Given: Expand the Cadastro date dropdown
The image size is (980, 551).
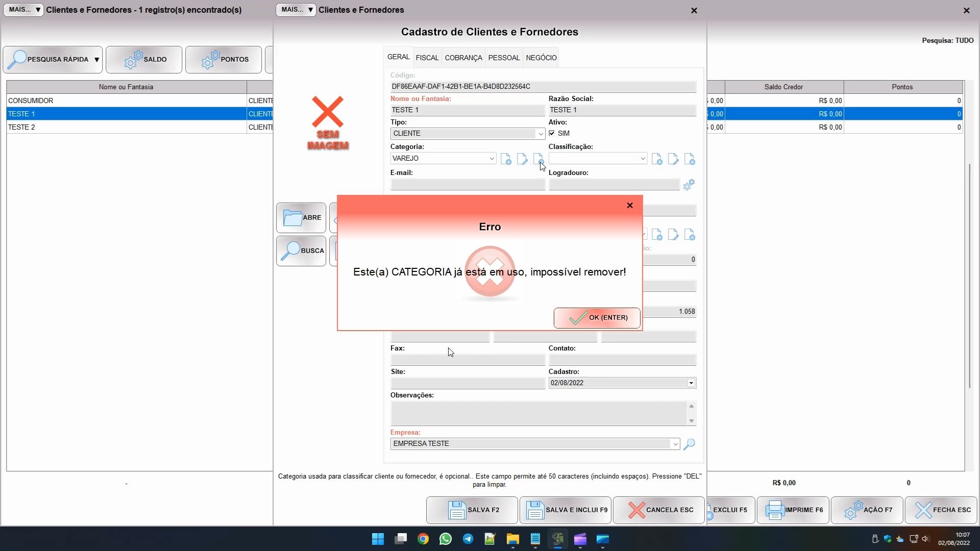Looking at the screenshot, I should pyautogui.click(x=691, y=383).
